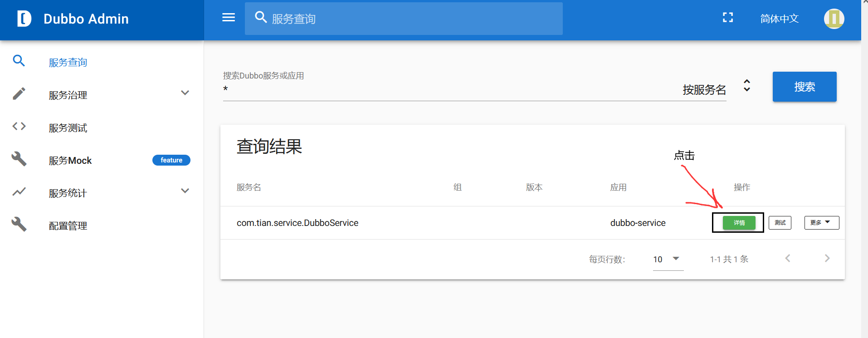Click the feature badge next to 服务Mock
Image resolution: width=868 pixels, height=338 pixels.
171,160
